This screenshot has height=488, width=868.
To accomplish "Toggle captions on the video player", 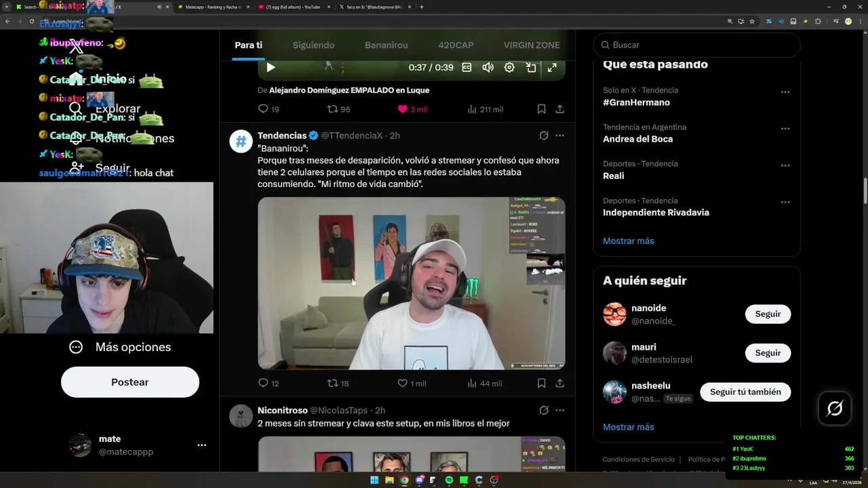I will tap(467, 67).
